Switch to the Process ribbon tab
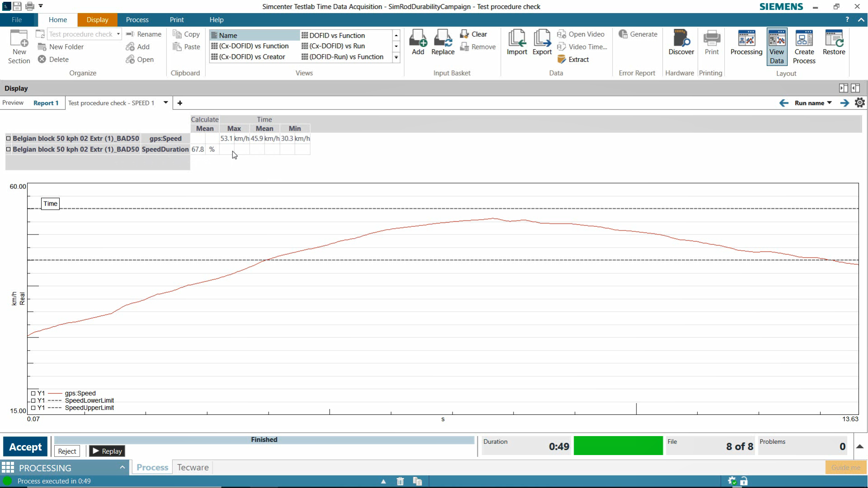 pos(137,20)
